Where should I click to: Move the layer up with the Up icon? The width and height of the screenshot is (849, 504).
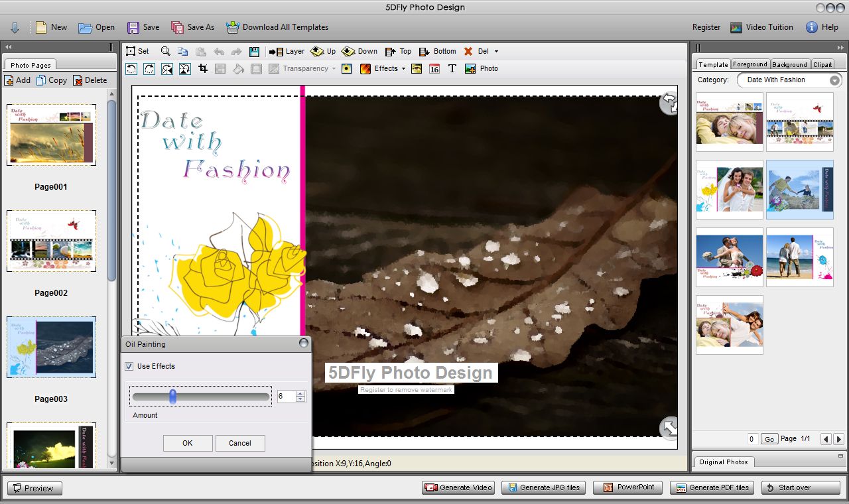323,51
